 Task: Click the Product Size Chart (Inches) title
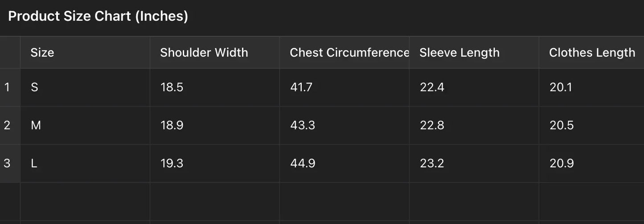98,17
